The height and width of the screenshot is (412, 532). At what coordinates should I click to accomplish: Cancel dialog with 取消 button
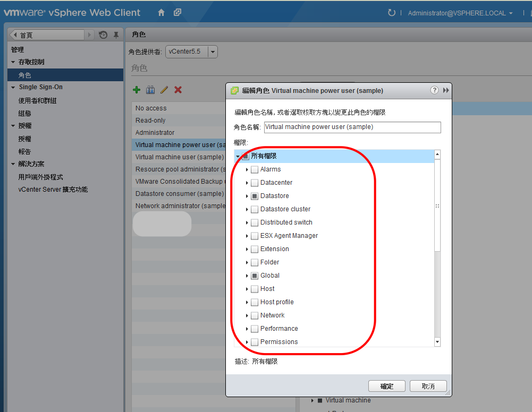click(428, 387)
